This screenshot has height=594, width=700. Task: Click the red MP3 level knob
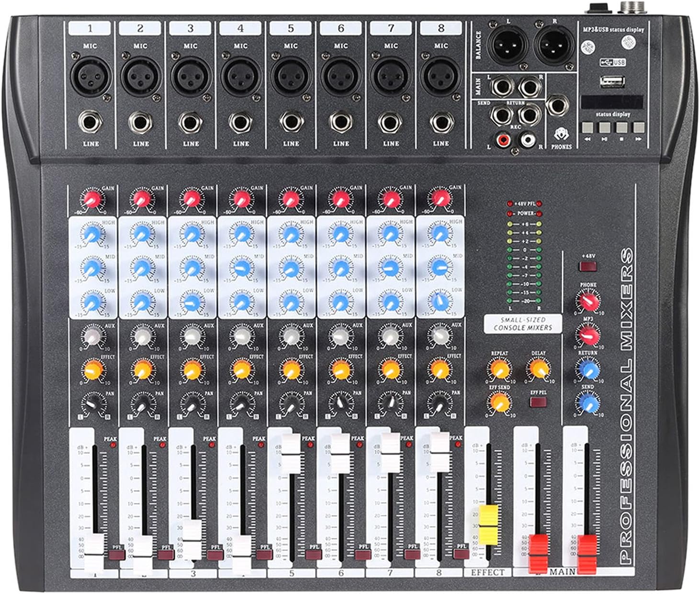coord(588,335)
